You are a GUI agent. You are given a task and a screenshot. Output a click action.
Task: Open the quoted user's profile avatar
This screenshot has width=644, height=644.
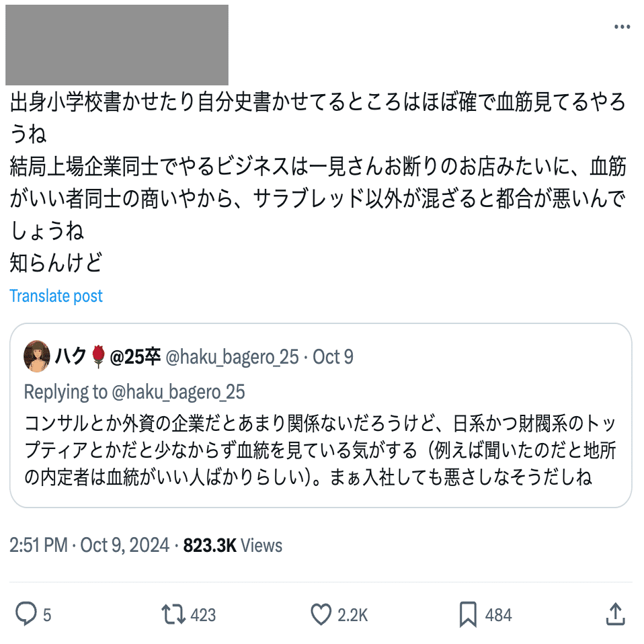coord(37,356)
